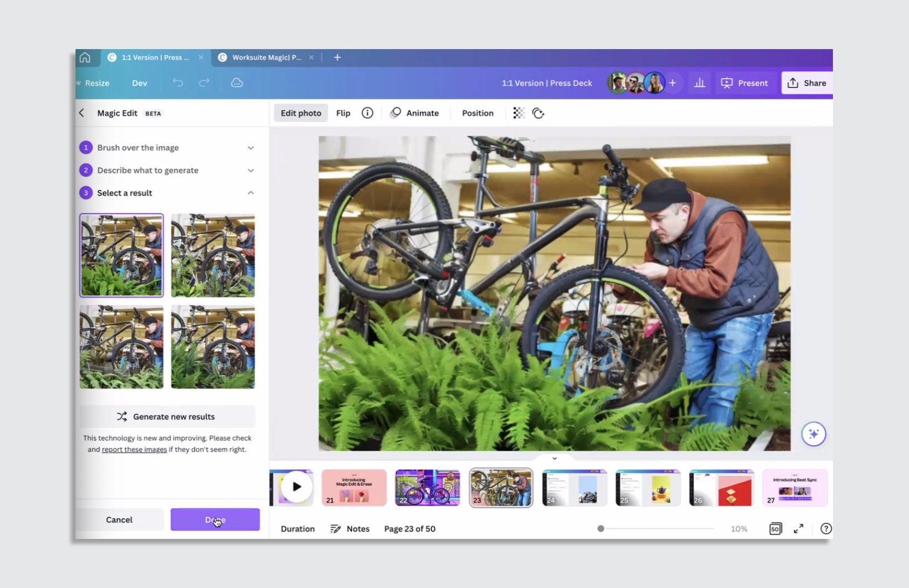Open a new tab with plus icon
The image size is (909, 588).
tap(337, 57)
